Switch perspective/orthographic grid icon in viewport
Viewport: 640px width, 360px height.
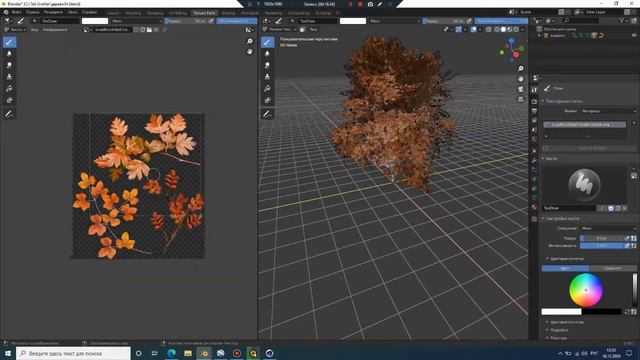pyautogui.click(x=520, y=99)
